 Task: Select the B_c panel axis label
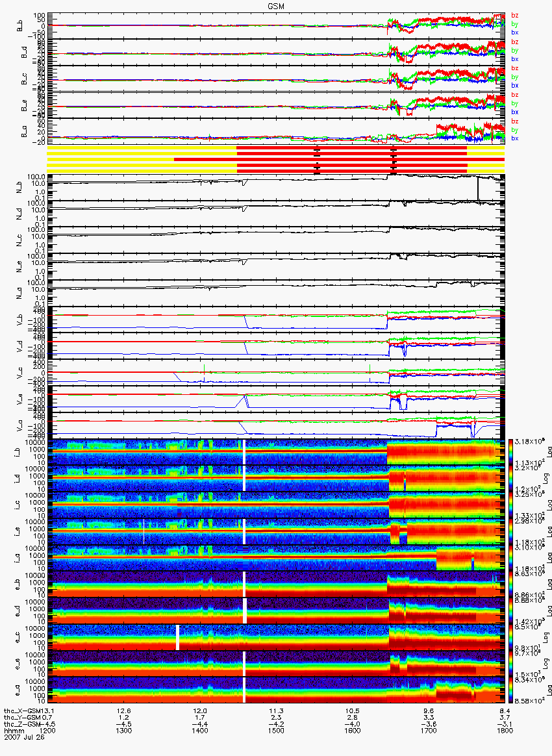24,79
